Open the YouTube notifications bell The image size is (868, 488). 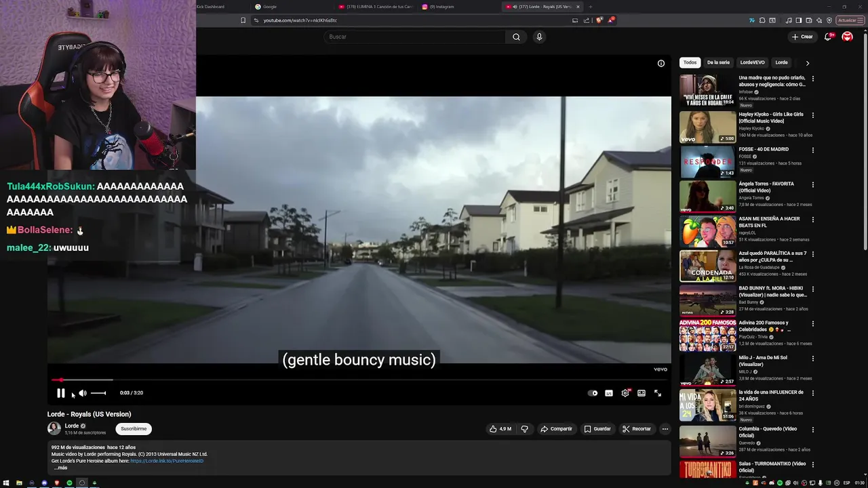[828, 37]
